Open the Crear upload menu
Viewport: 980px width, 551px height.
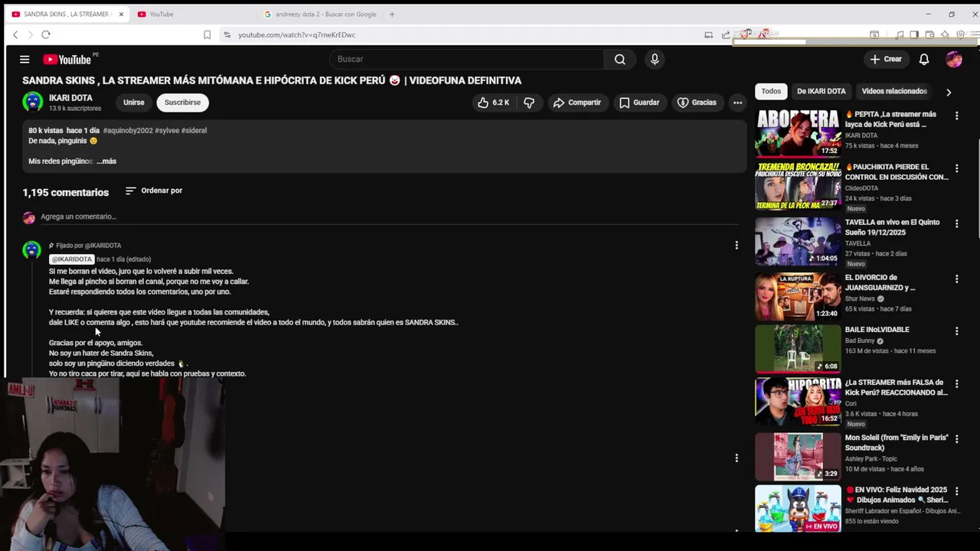pos(887,59)
